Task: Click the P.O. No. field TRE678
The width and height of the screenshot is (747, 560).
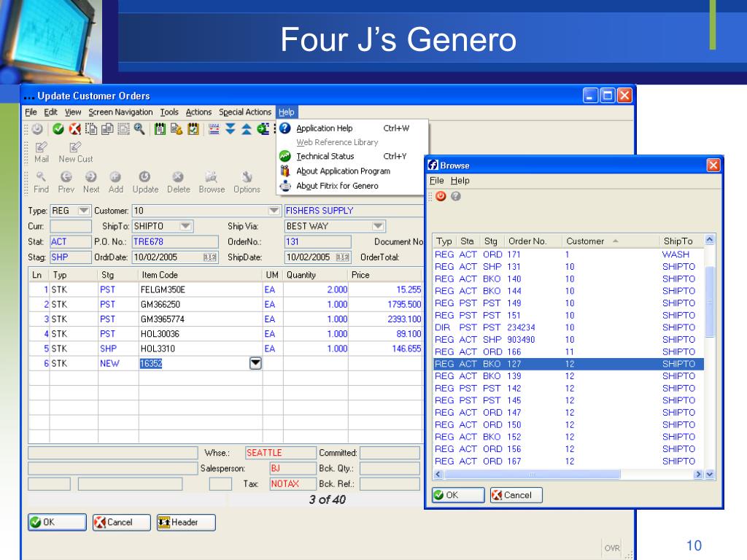Action: click(x=175, y=242)
